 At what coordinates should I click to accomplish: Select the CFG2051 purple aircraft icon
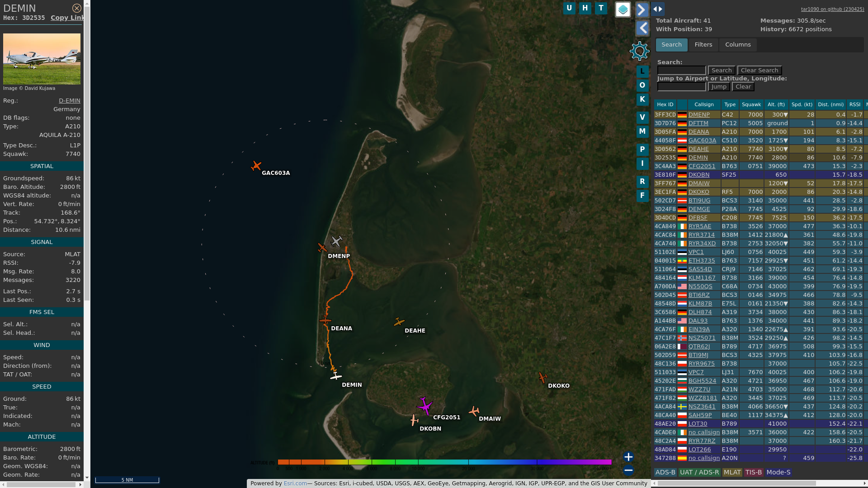coord(425,406)
